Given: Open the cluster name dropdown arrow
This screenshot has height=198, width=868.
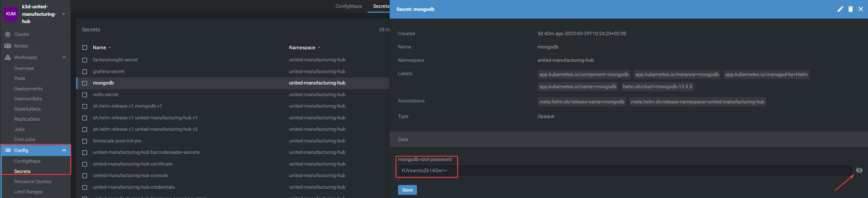Looking at the screenshot, I should 63,14.
